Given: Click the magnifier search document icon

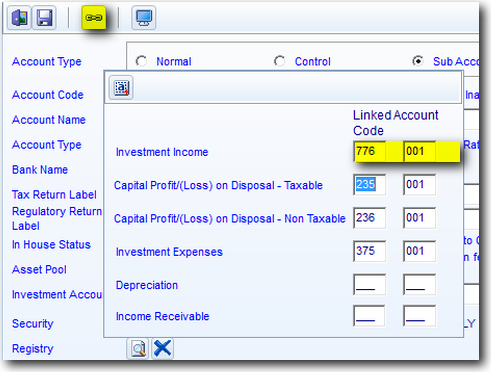Looking at the screenshot, I should click(x=138, y=349).
